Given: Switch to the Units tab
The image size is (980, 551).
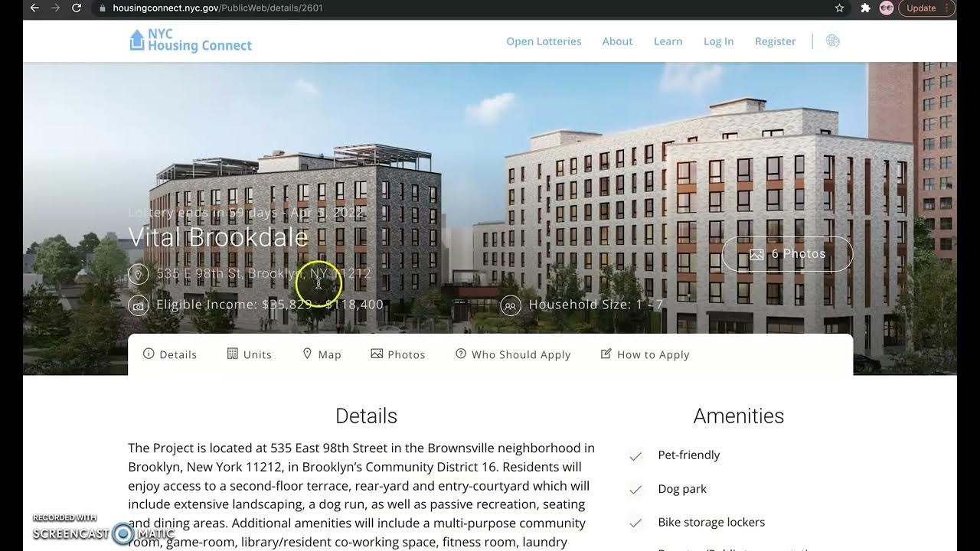Looking at the screenshot, I should point(250,354).
